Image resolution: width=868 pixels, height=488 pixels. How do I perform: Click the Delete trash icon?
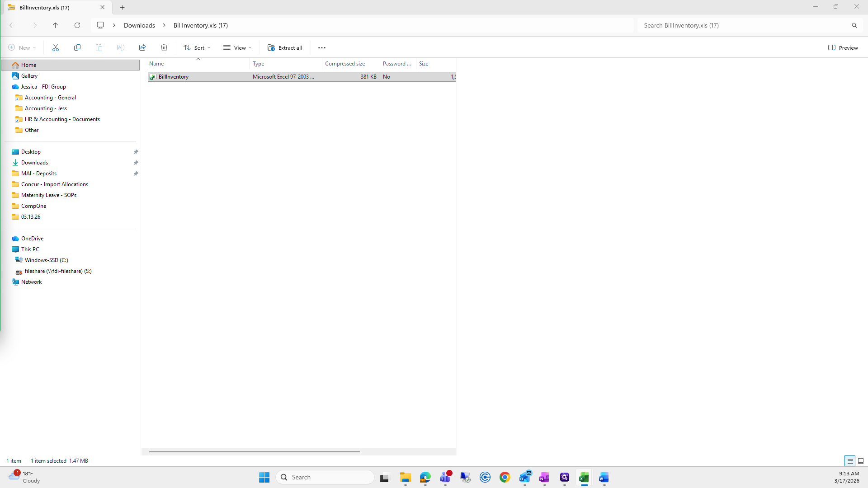[x=164, y=47]
